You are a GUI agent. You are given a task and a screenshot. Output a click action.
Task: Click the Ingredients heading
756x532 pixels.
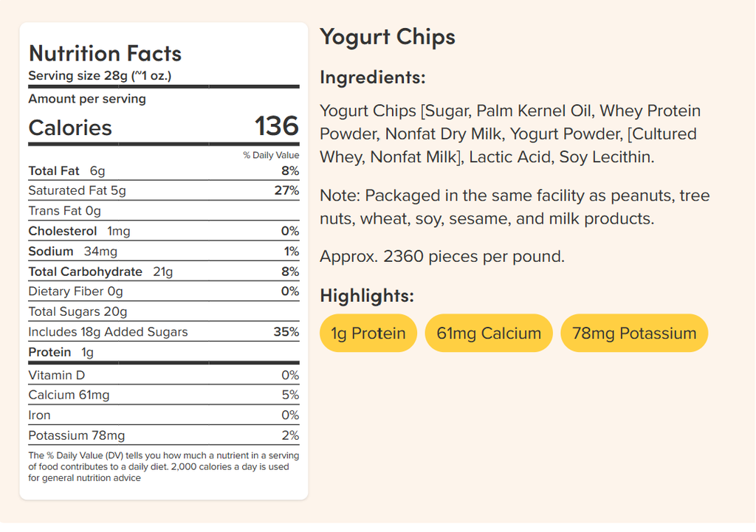click(373, 77)
